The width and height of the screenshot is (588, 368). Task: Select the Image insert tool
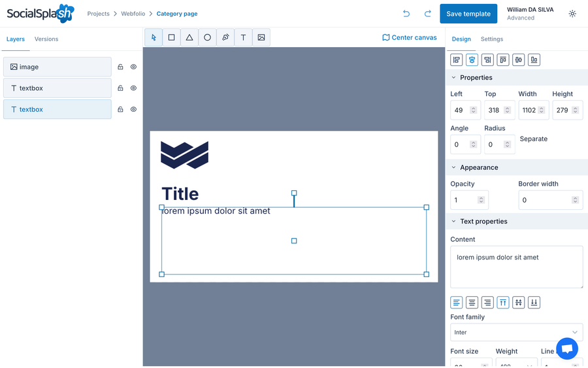click(261, 37)
